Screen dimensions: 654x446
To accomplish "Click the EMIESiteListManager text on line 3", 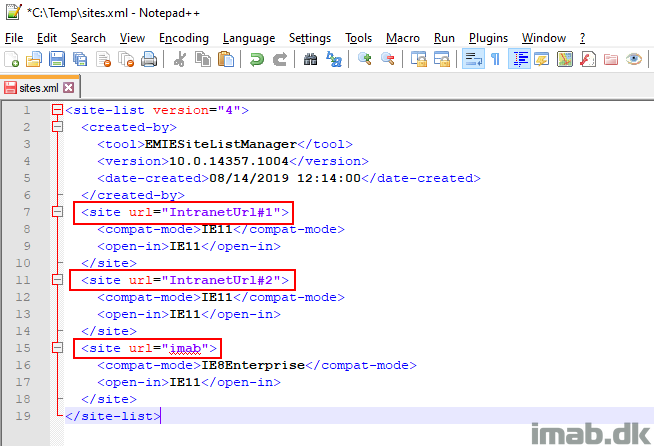I will pos(221,144).
